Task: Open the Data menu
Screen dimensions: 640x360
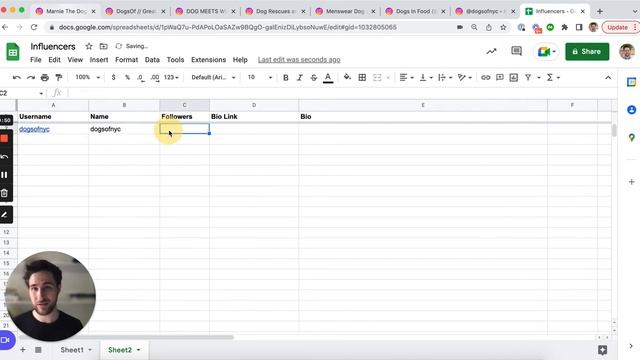Action: coord(152,60)
